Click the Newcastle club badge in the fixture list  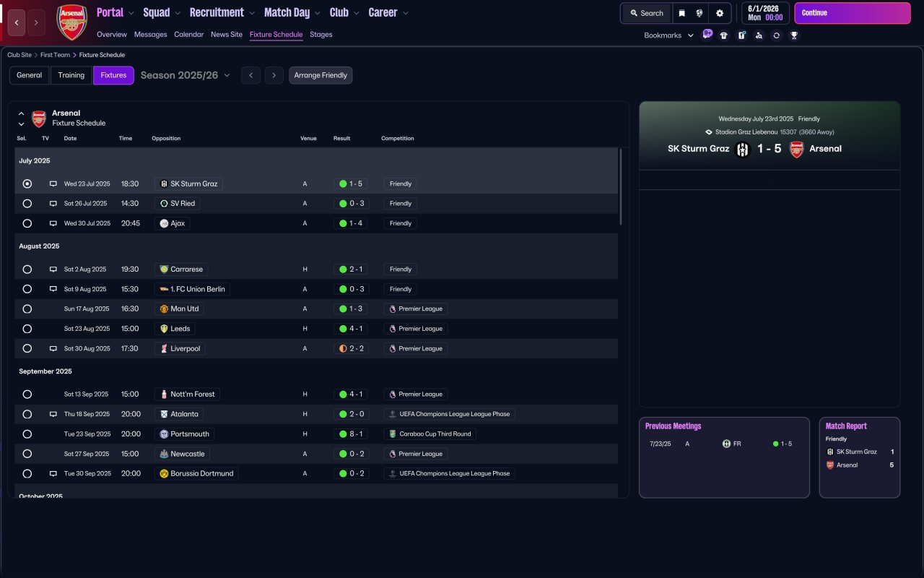(164, 454)
